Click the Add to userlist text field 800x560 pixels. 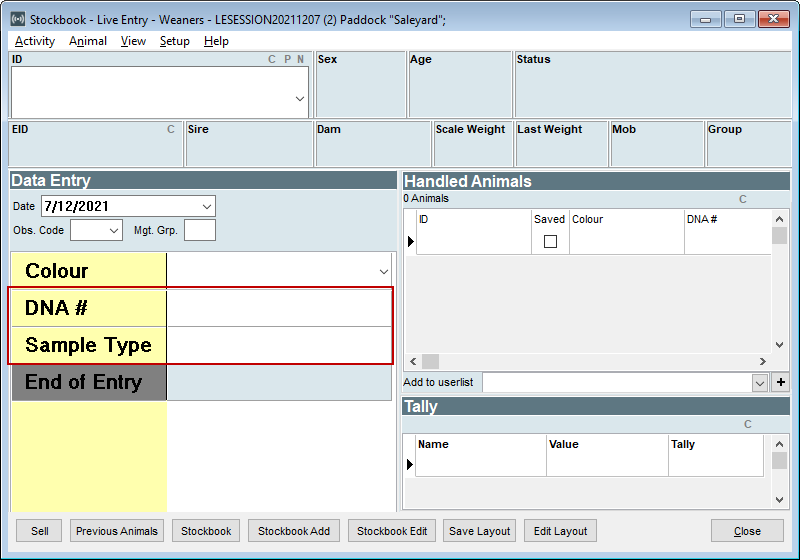(617, 383)
